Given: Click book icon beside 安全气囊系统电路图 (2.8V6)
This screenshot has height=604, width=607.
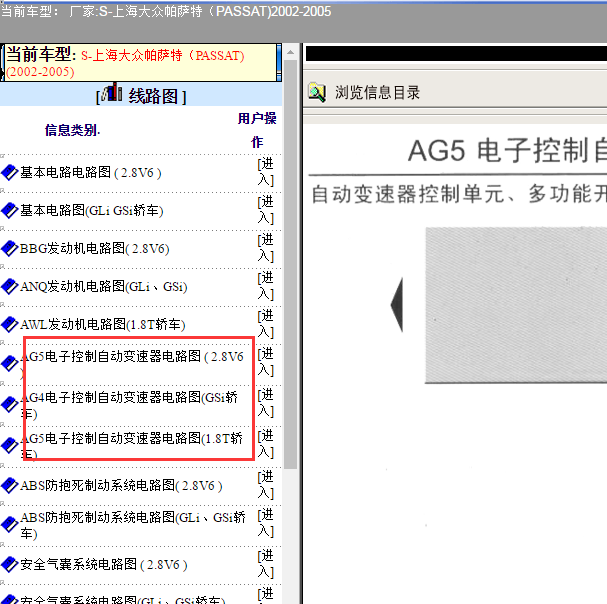Looking at the screenshot, I should pyautogui.click(x=9, y=565).
